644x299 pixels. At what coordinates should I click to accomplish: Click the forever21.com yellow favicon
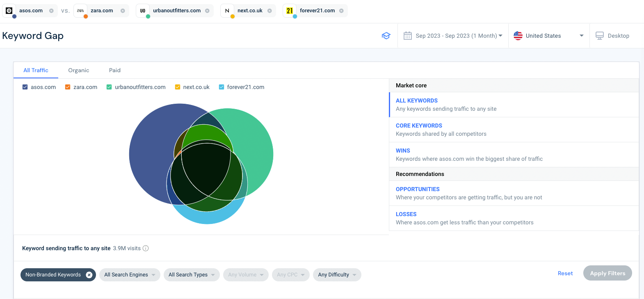[x=290, y=11]
